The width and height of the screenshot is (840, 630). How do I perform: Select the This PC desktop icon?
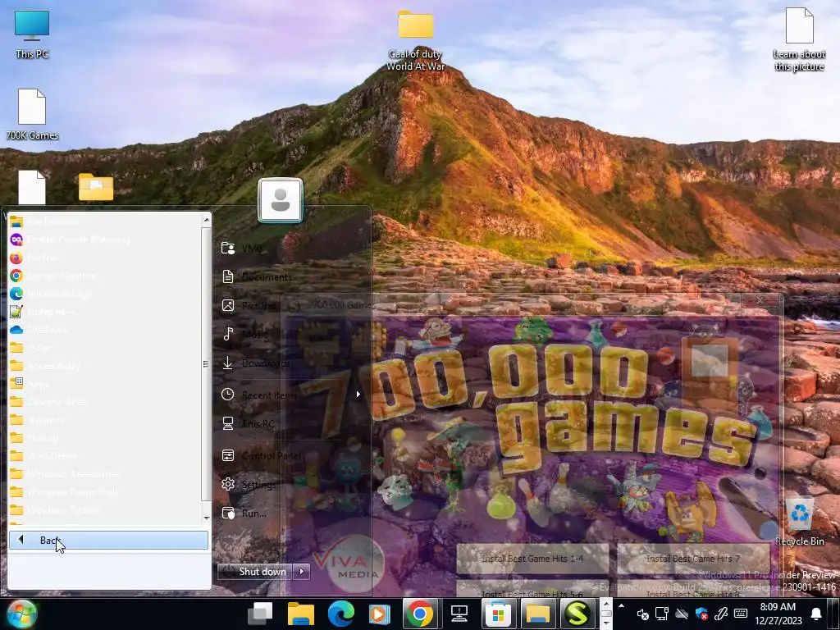click(x=32, y=34)
